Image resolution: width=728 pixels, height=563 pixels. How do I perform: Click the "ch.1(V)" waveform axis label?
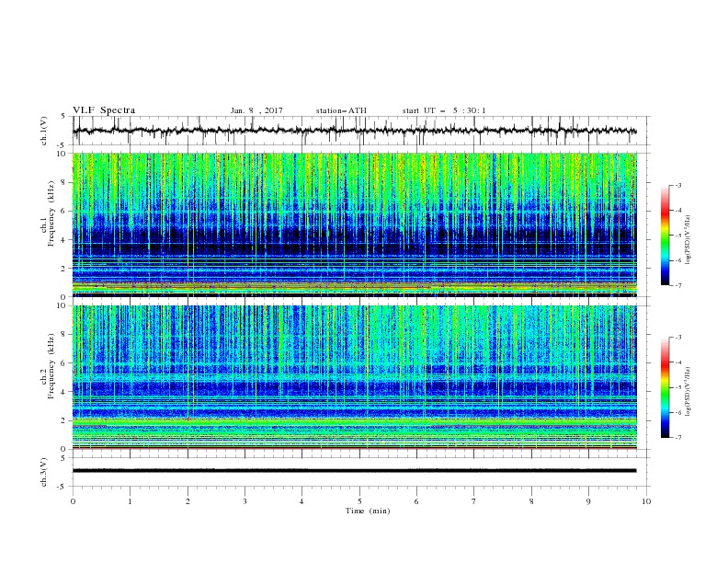pyautogui.click(x=44, y=131)
